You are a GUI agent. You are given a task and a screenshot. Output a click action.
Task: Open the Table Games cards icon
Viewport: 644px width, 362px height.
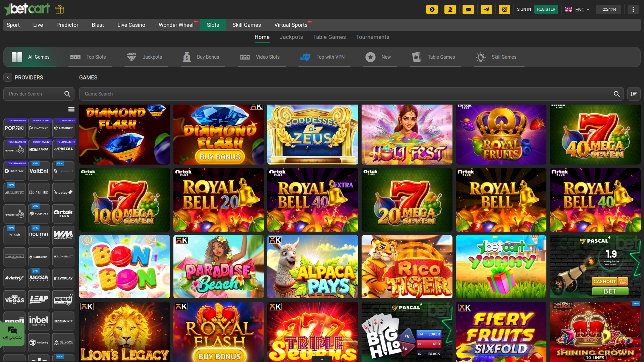point(417,57)
